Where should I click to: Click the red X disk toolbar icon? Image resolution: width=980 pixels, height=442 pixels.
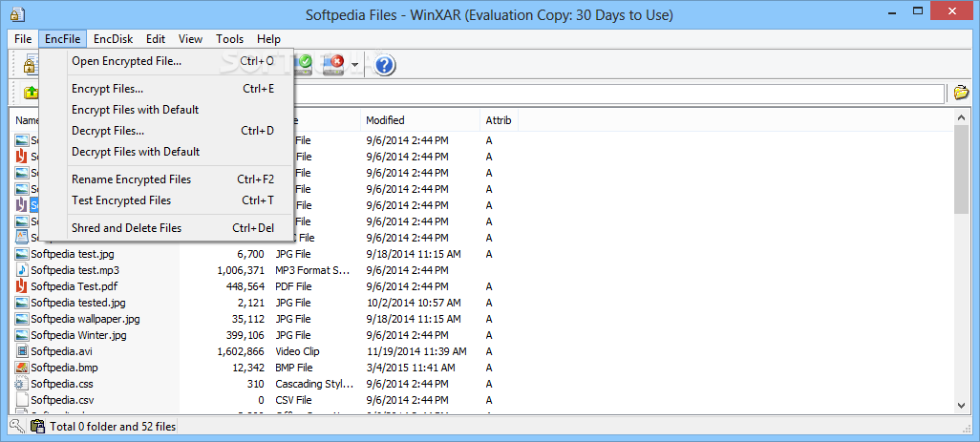pyautogui.click(x=334, y=64)
